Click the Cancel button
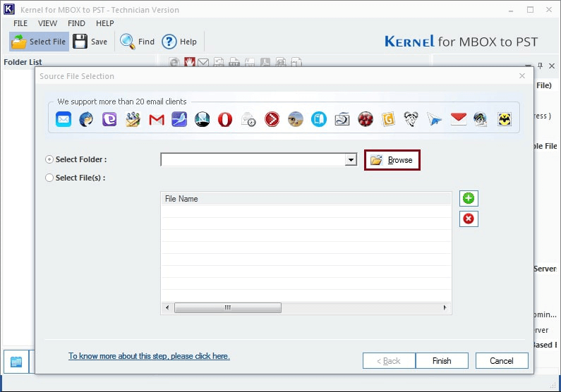Viewport: 561px width, 392px height. tap(502, 361)
